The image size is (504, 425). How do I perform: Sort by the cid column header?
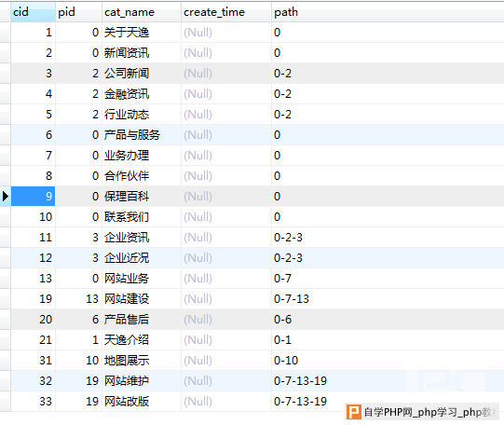point(33,12)
